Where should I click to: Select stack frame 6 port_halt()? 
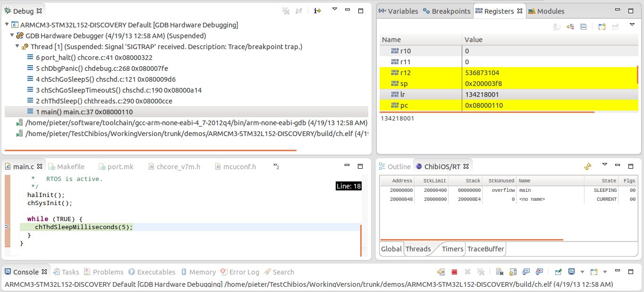coord(90,58)
